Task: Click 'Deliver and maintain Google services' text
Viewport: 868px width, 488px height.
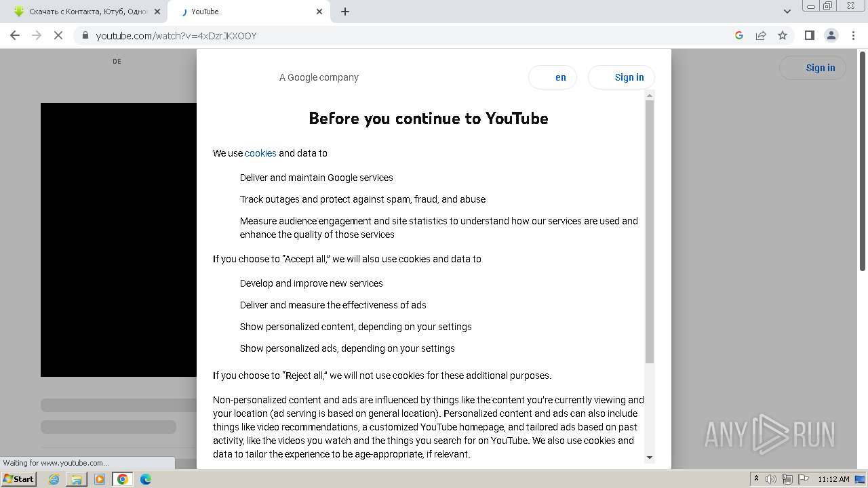Action: pyautogui.click(x=317, y=178)
